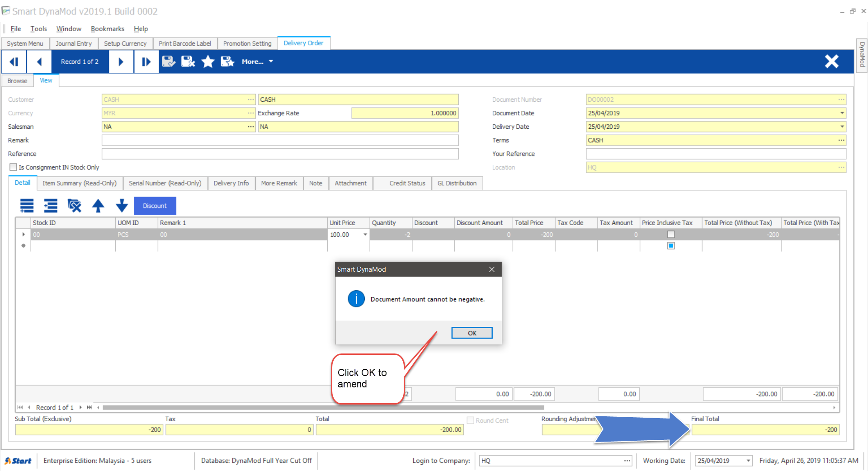Open the Attachment tab
This screenshot has width=868, height=471.
351,183
